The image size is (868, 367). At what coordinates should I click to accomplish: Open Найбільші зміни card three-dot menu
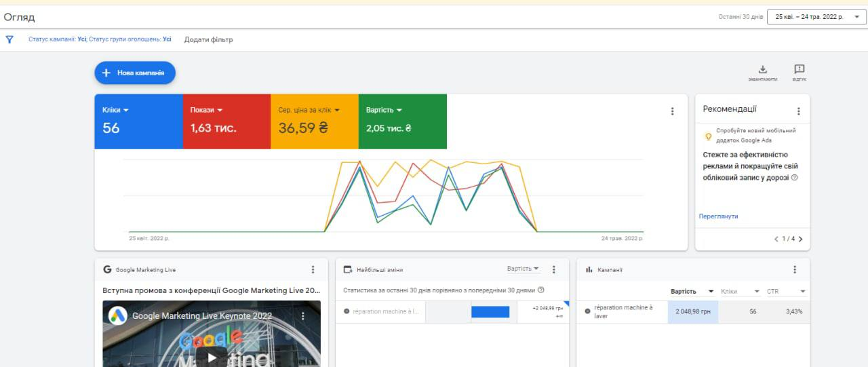pos(553,269)
